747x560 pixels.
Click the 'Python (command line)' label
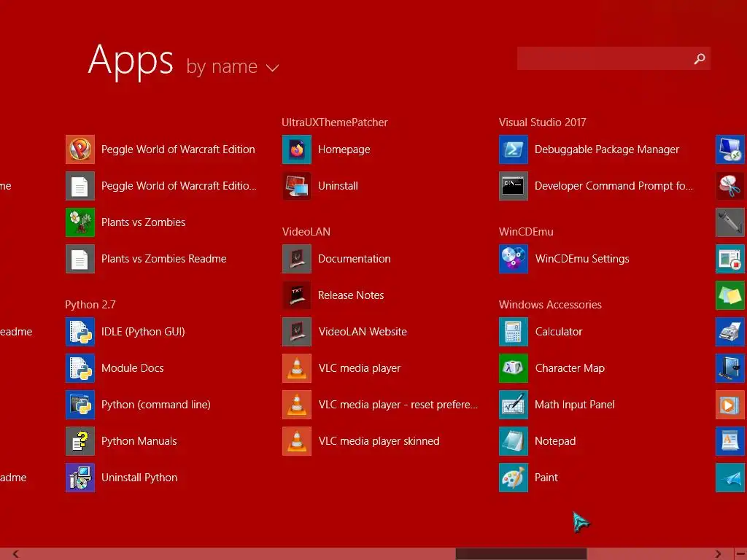[156, 405]
